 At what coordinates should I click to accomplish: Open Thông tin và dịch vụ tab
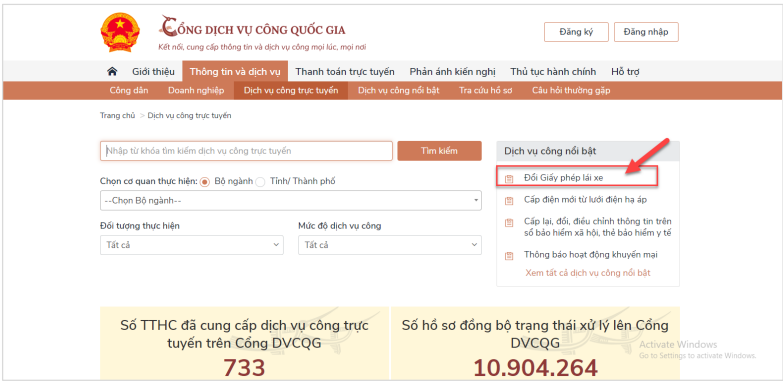point(235,71)
